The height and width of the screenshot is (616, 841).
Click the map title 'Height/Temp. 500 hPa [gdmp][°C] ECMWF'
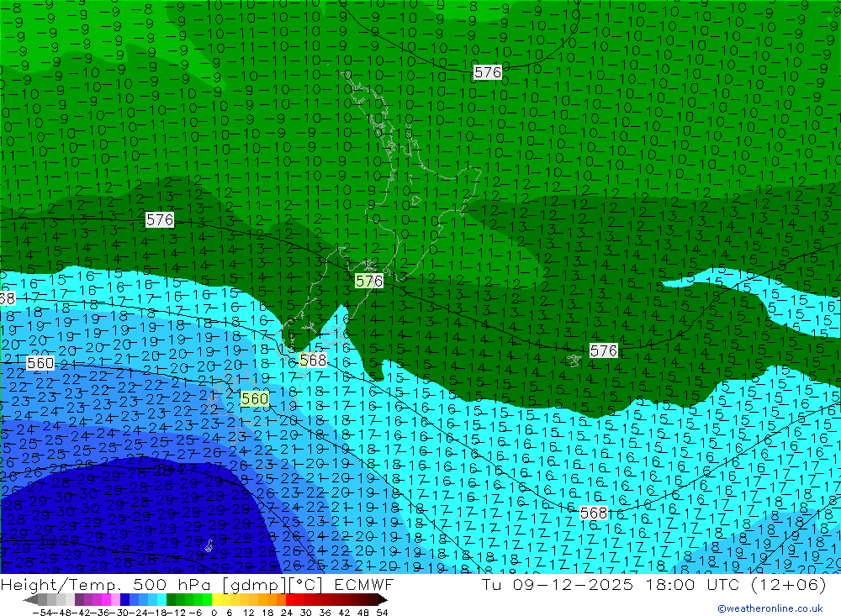[x=197, y=584]
